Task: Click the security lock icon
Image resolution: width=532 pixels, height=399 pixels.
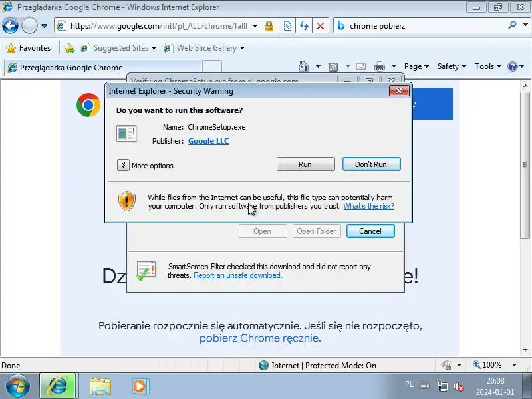Action: click(x=269, y=26)
